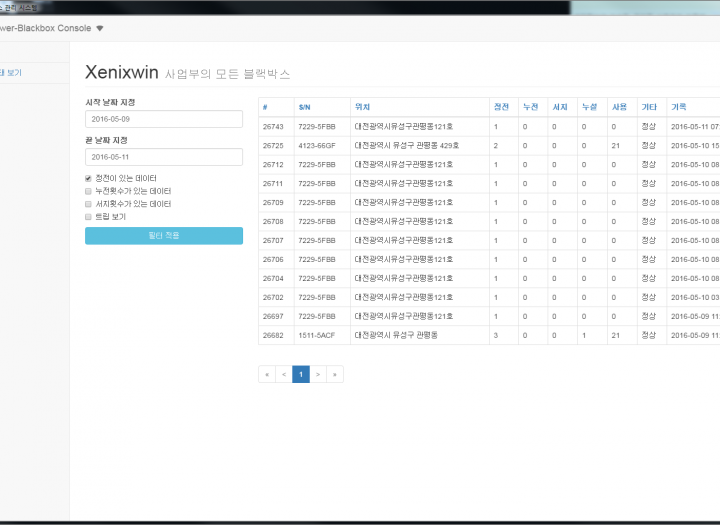Click the 시작 날짜 지정 date field
The height and width of the screenshot is (525, 720).
point(163,119)
